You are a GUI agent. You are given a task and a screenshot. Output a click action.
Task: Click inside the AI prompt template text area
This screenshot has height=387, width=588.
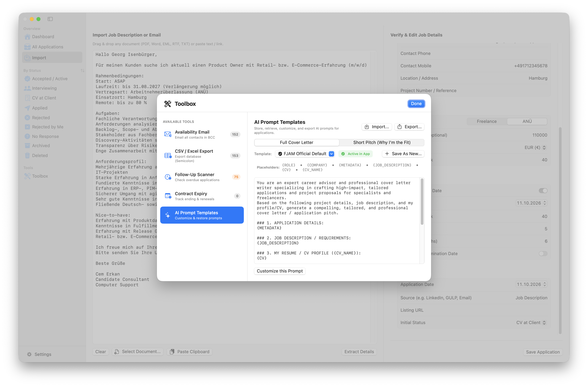click(x=337, y=220)
